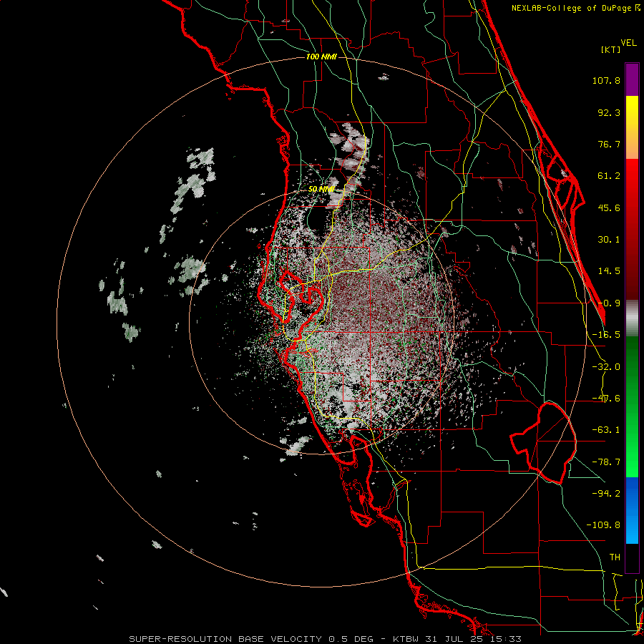Viewport: 644px width, 644px height.
Task: Click the Super-Resolution Base Velocity caption
Action: coord(326,639)
